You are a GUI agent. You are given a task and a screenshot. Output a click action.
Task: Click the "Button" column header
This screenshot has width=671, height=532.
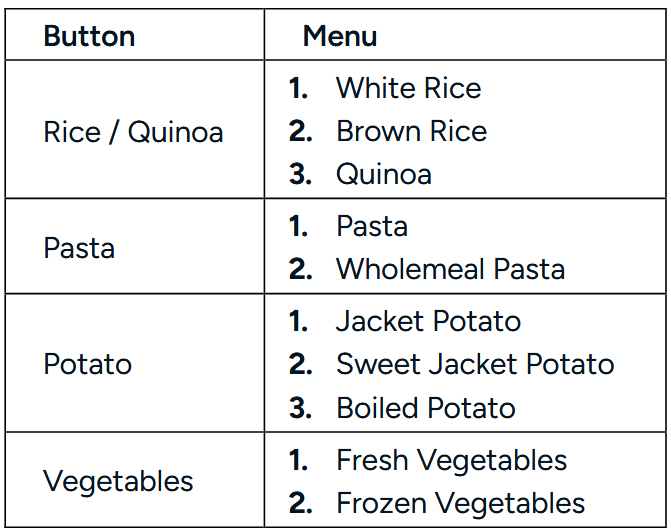(x=89, y=37)
